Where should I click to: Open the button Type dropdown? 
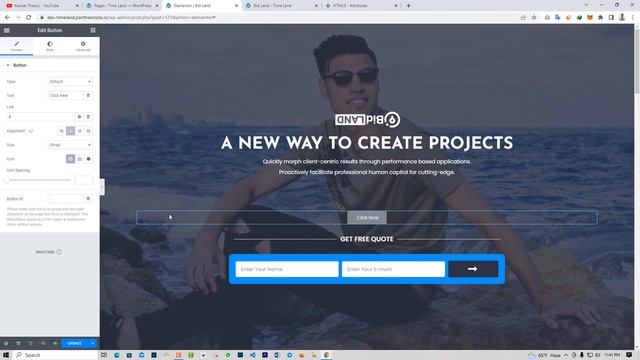coord(70,82)
